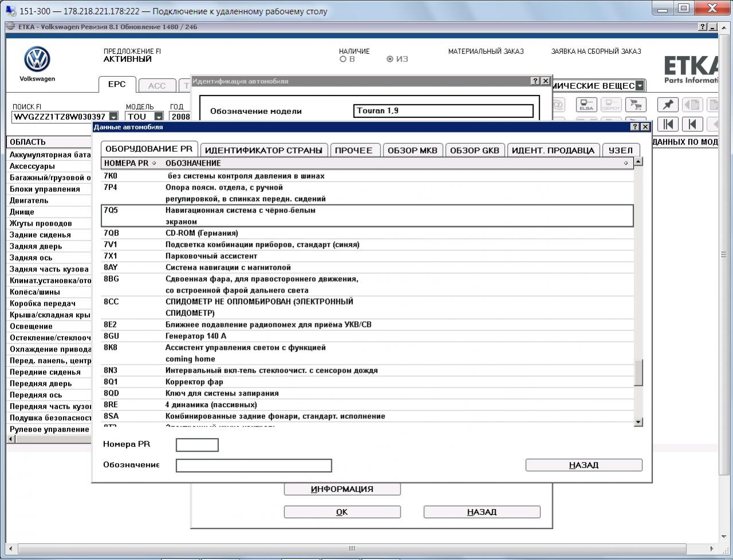Go to previous record arrow icon
This screenshot has width=733, height=560.
point(692,124)
